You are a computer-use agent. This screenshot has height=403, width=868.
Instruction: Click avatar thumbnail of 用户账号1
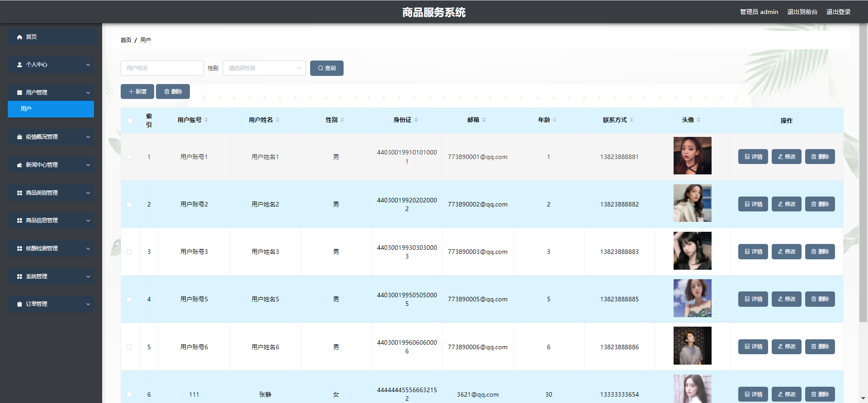point(693,156)
